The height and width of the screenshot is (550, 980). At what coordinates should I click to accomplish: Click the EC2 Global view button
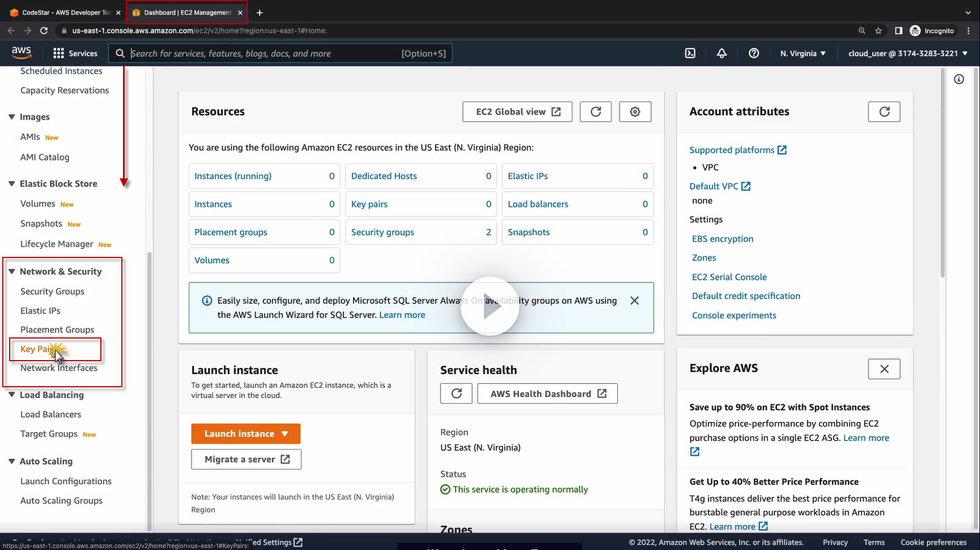517,112
